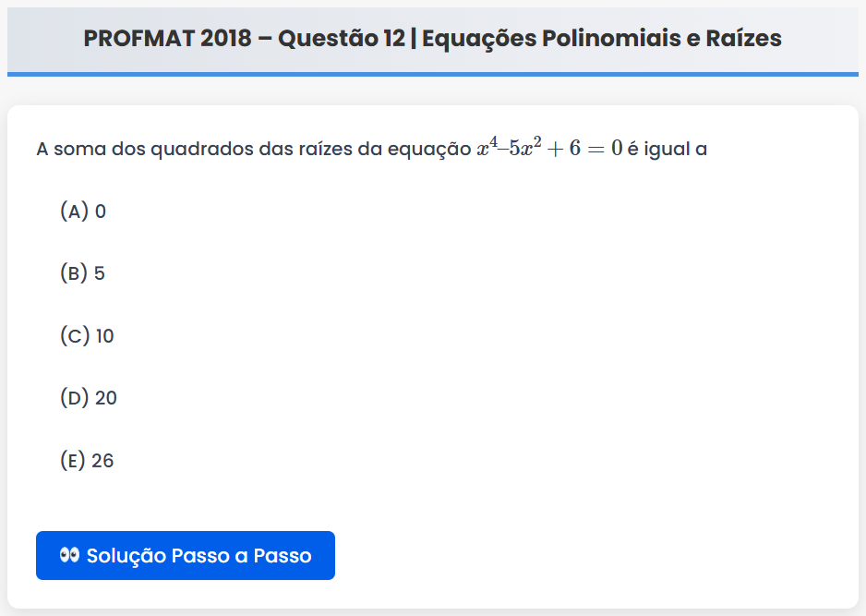Pick answer option (C) 10
866x616 pixels.
pos(87,336)
